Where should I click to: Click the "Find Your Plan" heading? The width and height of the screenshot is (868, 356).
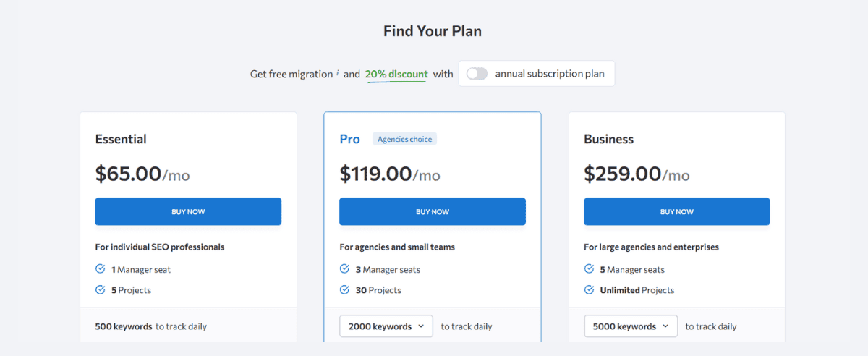coord(433,31)
